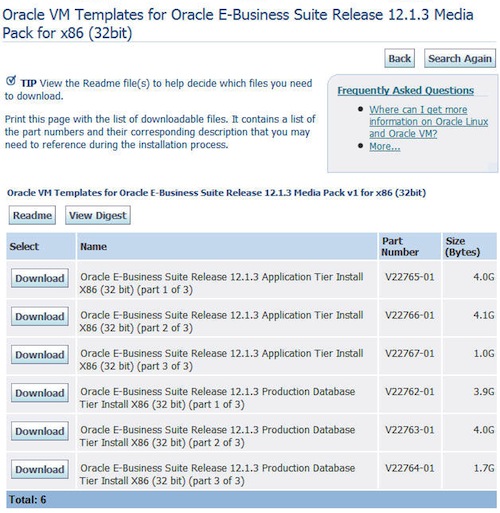The height and width of the screenshot is (513, 500).
Task: Click the Media Pack v1 section heading
Action: [216, 193]
